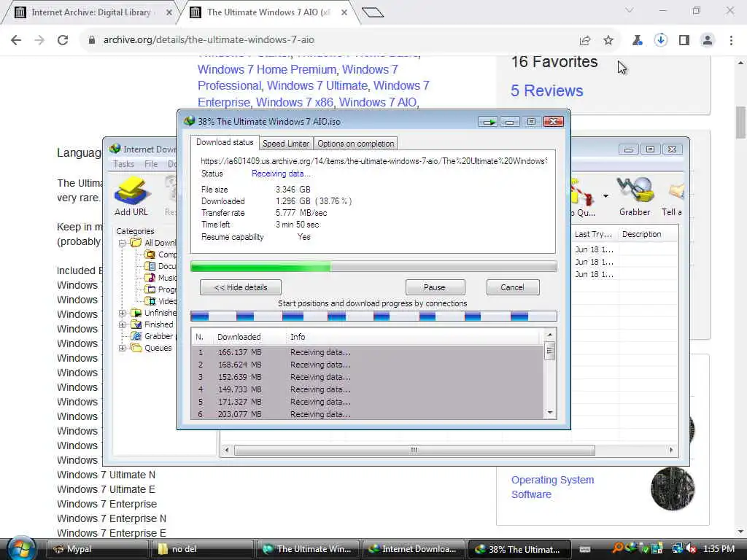Open the Windows 7 Home Premium link
Viewport: 747px width, 560px height.
pyautogui.click(x=267, y=69)
